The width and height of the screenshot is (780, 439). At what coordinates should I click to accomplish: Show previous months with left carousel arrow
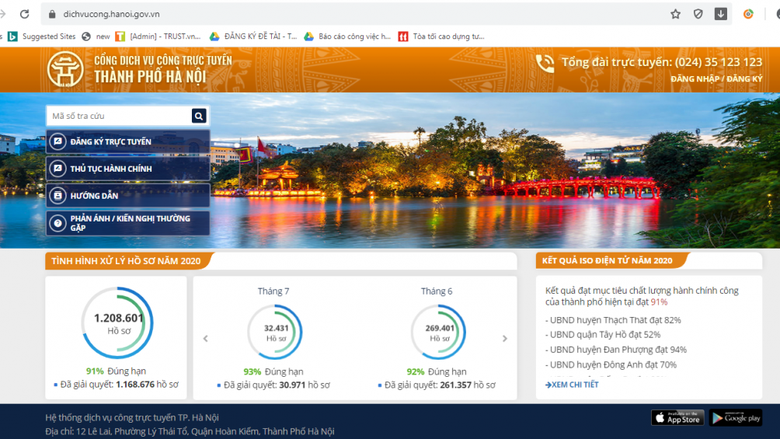tap(206, 339)
